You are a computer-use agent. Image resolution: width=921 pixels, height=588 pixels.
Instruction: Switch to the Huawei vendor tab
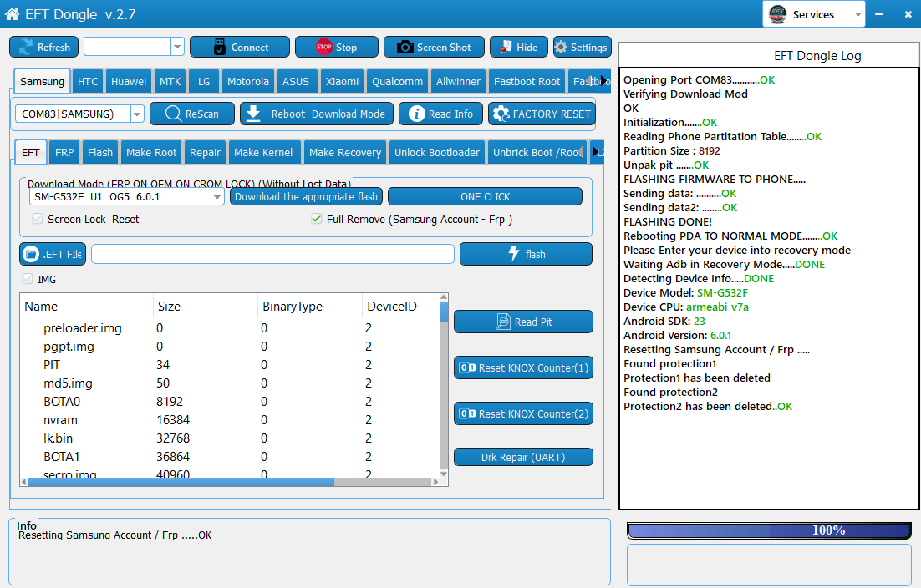(129, 82)
